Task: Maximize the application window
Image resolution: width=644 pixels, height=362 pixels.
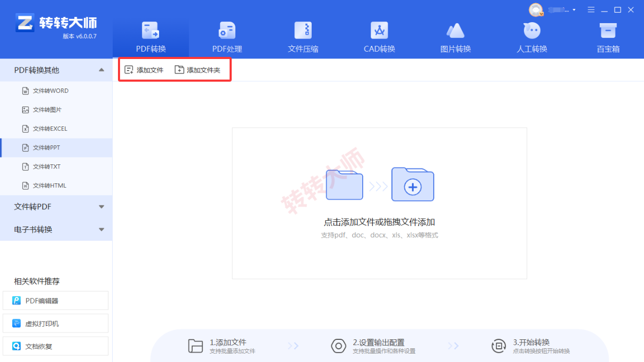Action: (618, 10)
